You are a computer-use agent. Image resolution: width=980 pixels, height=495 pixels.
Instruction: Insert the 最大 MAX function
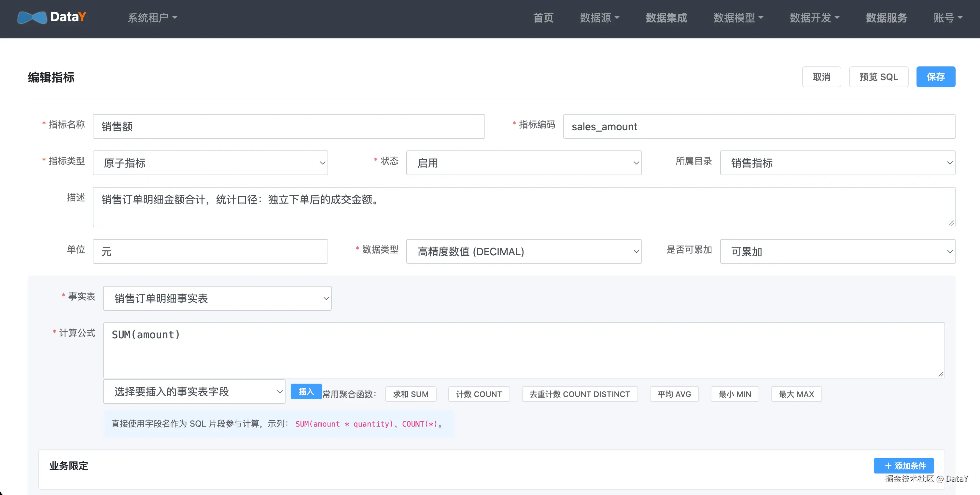tap(796, 394)
